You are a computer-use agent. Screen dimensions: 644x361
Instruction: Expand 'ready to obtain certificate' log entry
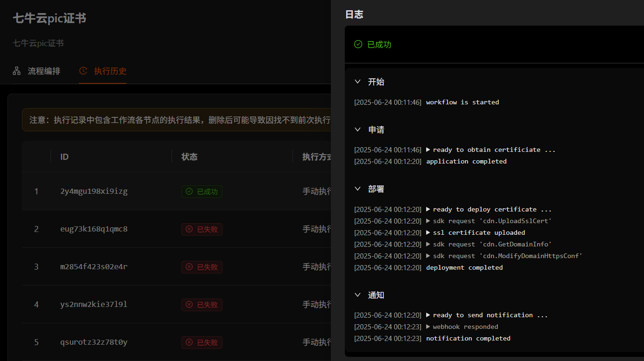coord(428,150)
